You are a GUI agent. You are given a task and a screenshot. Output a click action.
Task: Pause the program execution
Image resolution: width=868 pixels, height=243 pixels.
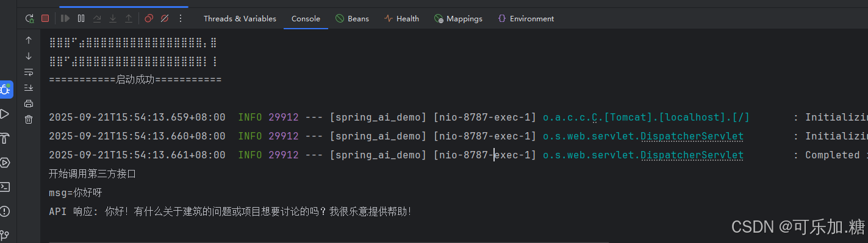point(81,19)
